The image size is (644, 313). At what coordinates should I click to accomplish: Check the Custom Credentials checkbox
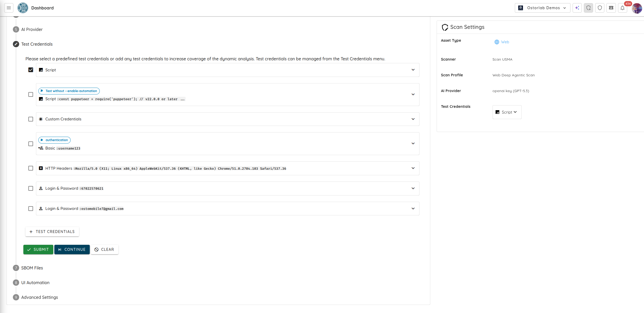31,119
